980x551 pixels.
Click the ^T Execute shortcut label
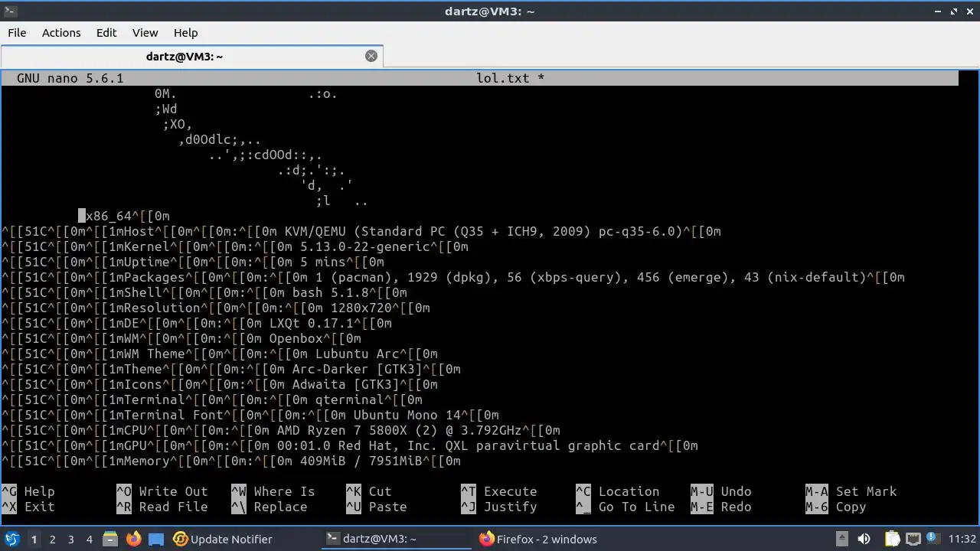coord(499,491)
